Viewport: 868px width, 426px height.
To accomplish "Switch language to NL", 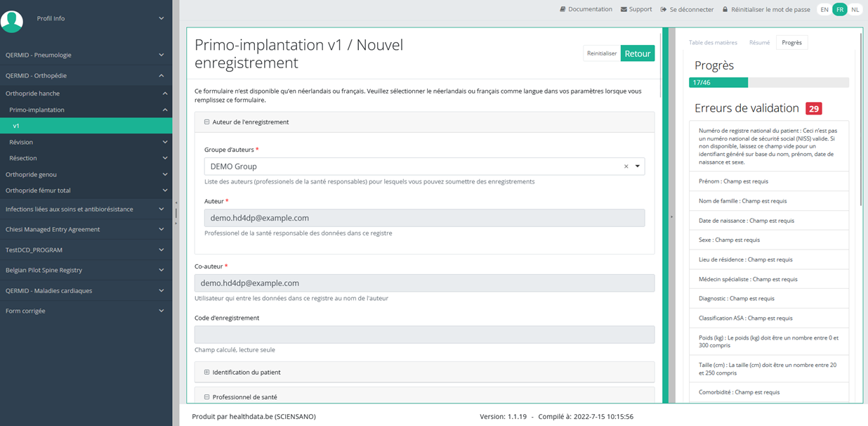I will coord(855,10).
